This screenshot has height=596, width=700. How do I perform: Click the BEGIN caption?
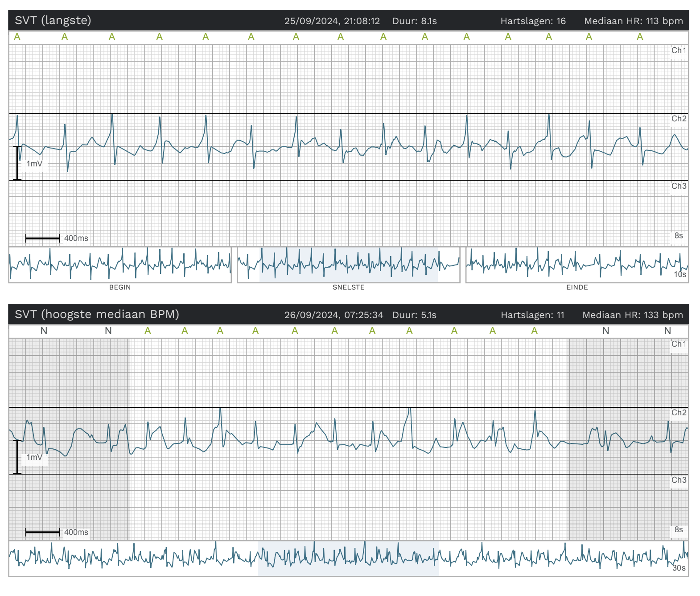click(x=120, y=287)
